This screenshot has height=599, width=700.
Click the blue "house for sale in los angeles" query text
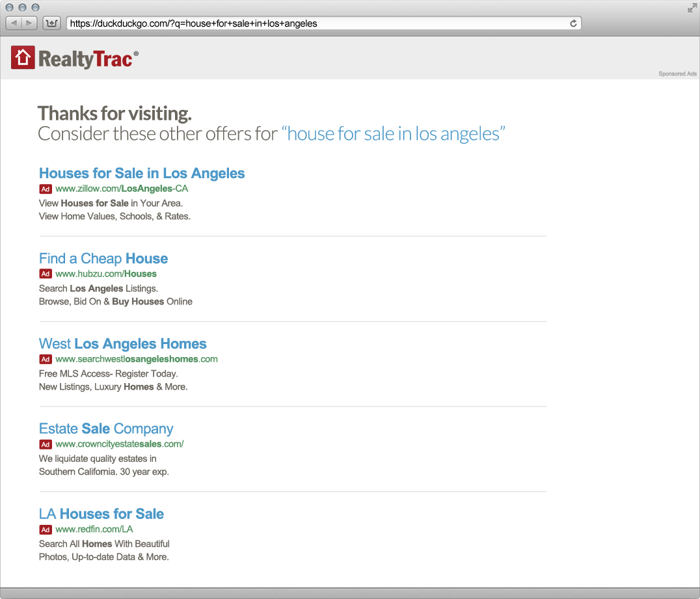click(x=393, y=134)
